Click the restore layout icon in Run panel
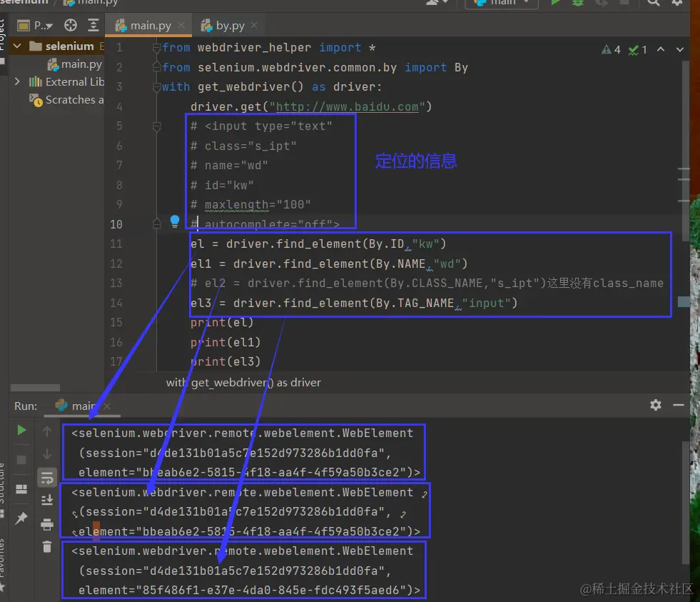The width and height of the screenshot is (700, 602). coord(21,489)
